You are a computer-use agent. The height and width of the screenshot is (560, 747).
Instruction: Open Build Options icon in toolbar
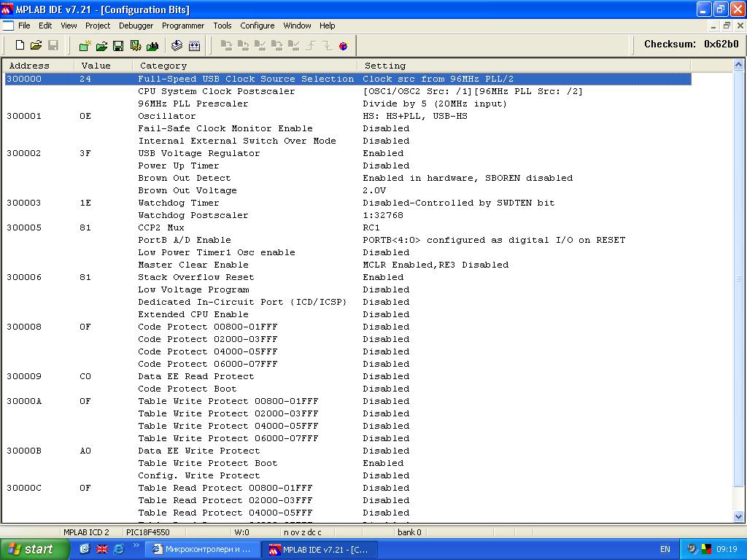pos(135,45)
